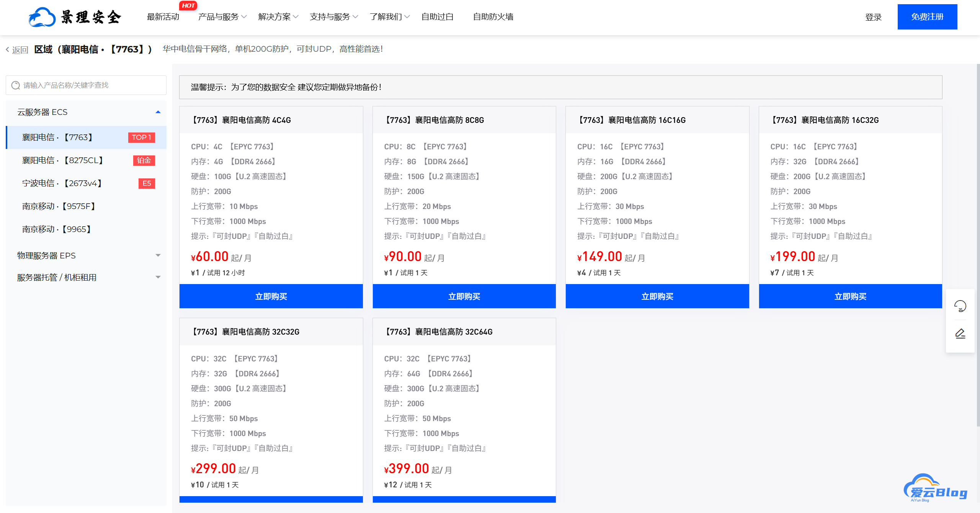
Task: Click 立即购买 under the 4C4G plan
Action: click(271, 296)
